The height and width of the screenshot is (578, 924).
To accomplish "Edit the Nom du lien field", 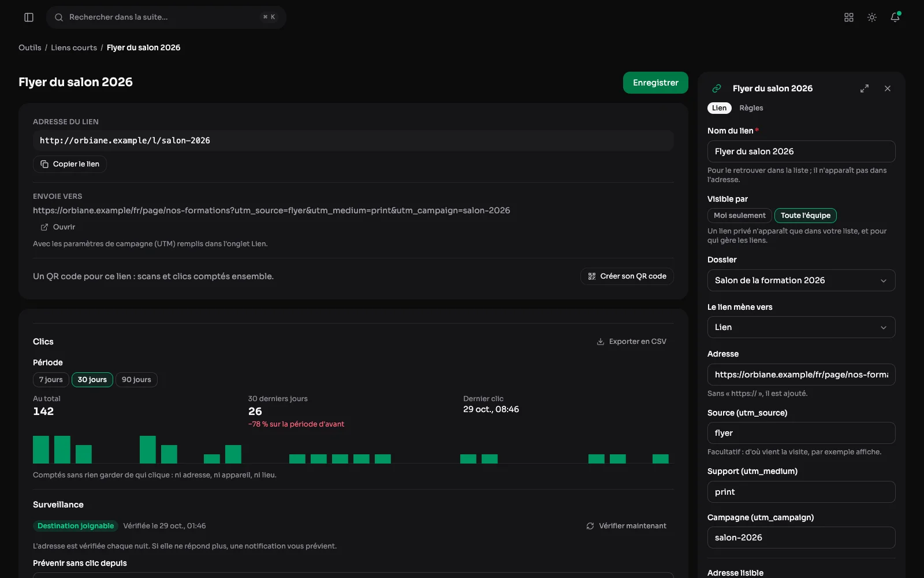I will click(802, 151).
